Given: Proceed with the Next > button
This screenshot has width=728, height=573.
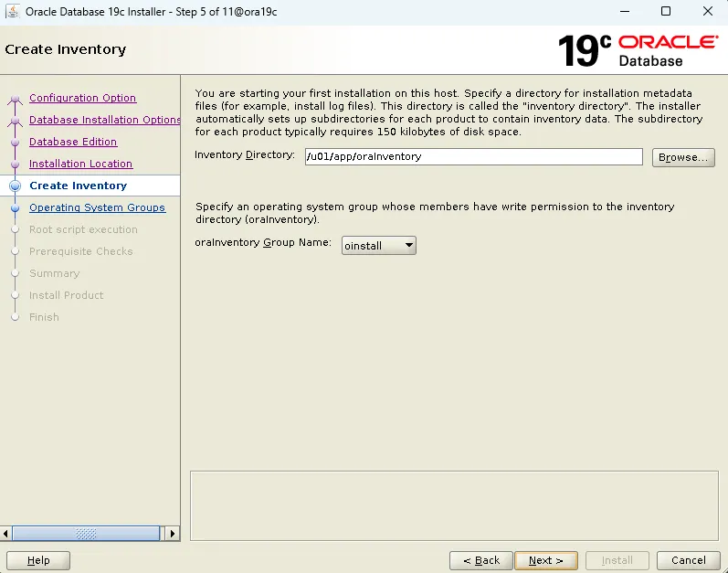Looking at the screenshot, I should (546, 560).
